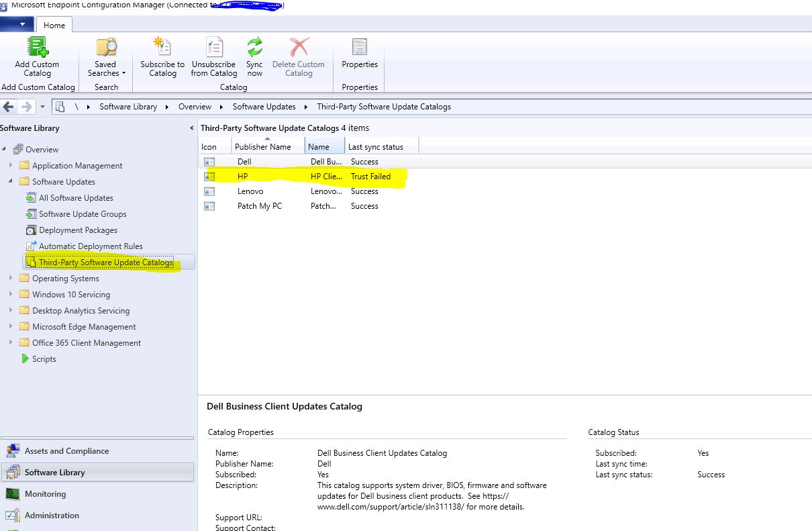Click the Dell catalog row icon
The image size is (812, 531).
[x=209, y=162]
